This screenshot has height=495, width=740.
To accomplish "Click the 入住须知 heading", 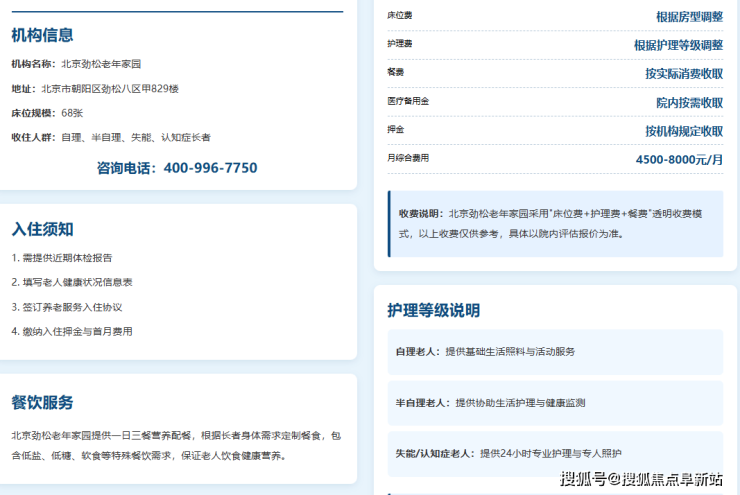I will click(42, 229).
